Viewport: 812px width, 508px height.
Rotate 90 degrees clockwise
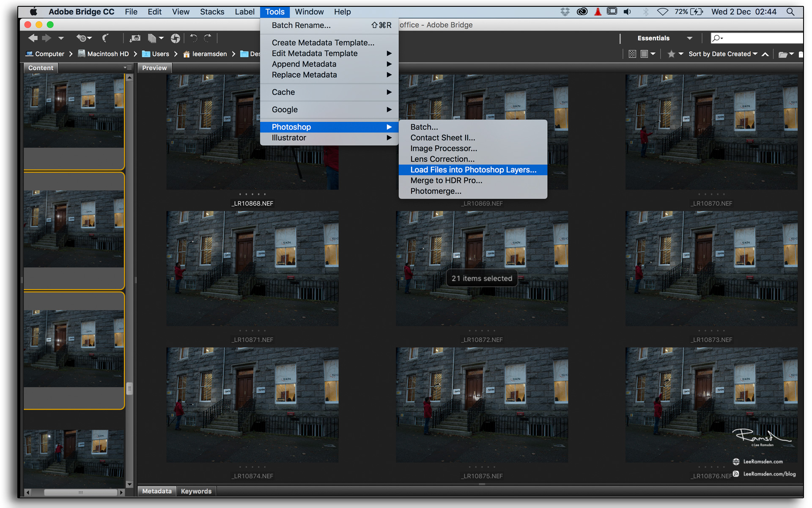pos(208,38)
